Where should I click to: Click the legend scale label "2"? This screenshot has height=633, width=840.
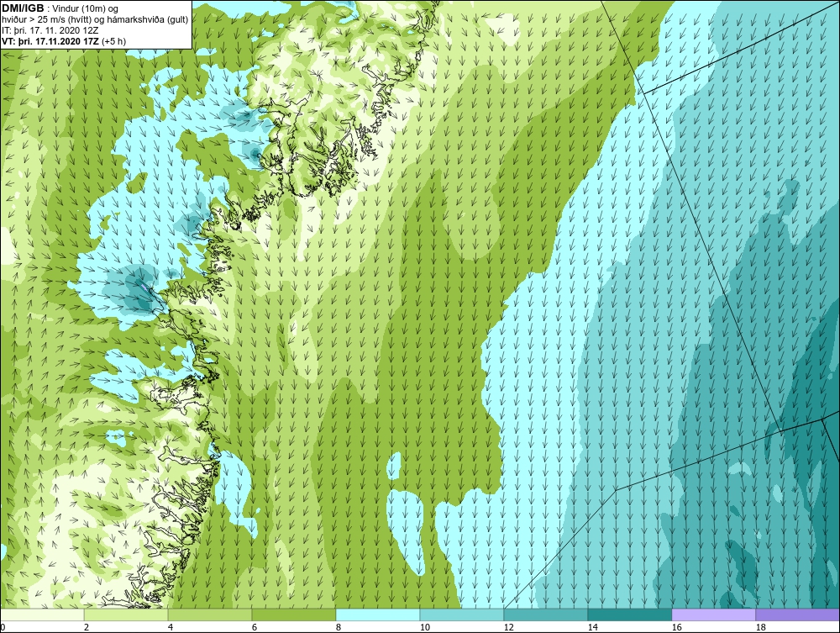[x=87, y=627]
